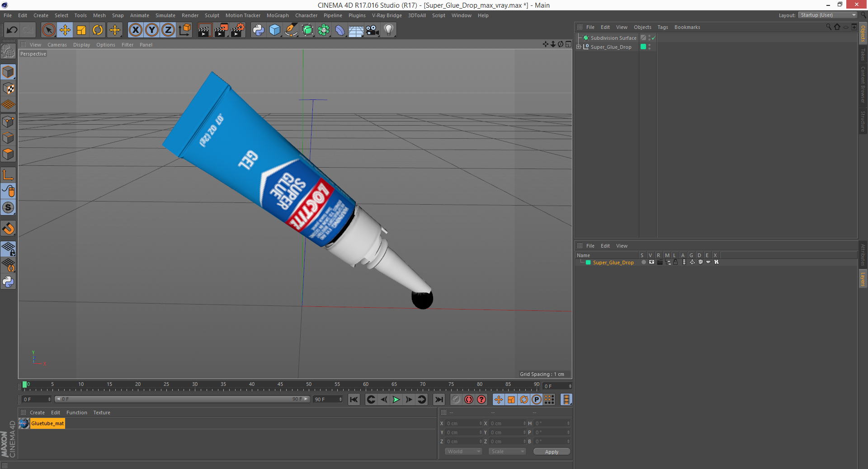Viewport: 868px width, 469px height.
Task: Switch to Content Browser side tab
Action: pos(863,84)
